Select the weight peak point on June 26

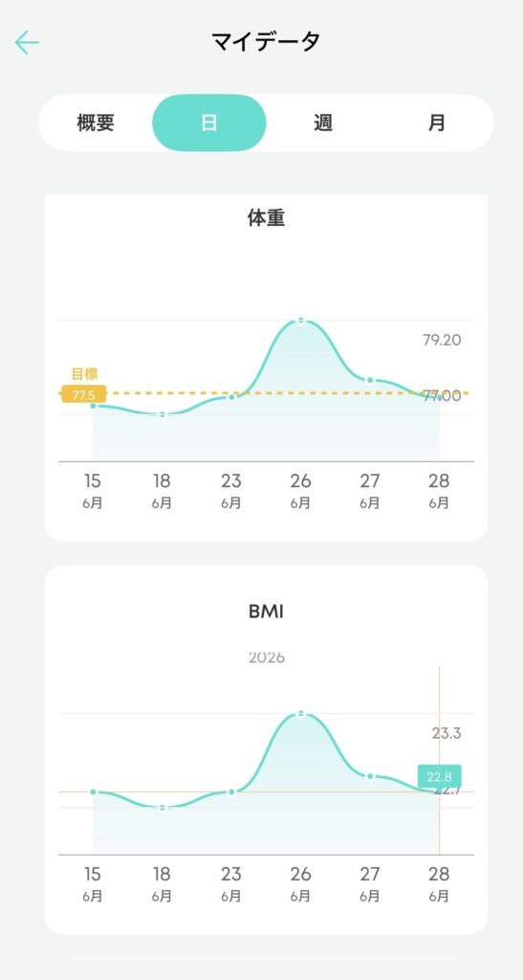pyautogui.click(x=301, y=321)
